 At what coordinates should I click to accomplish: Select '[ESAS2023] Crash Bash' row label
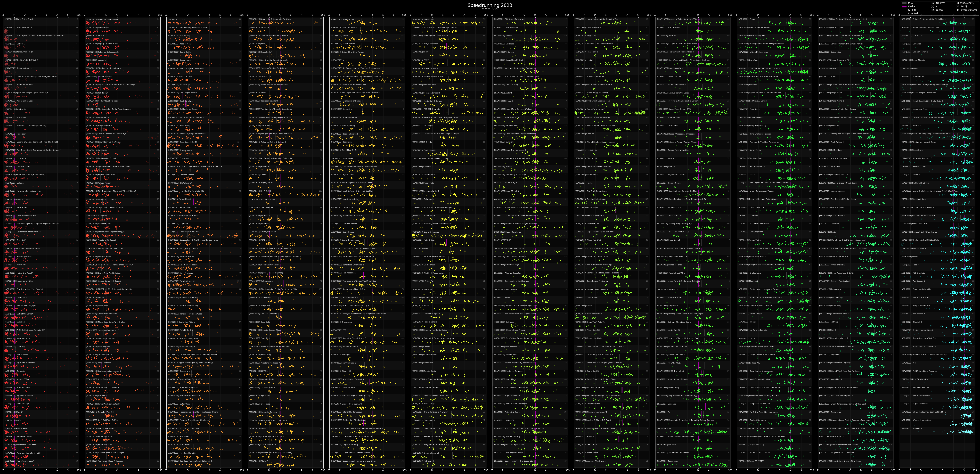pos(178,126)
